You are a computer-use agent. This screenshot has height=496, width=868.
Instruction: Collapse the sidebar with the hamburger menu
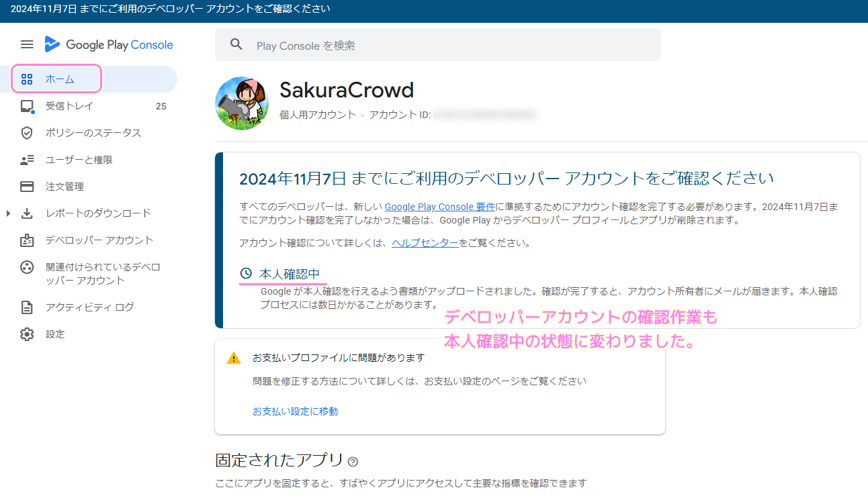26,44
